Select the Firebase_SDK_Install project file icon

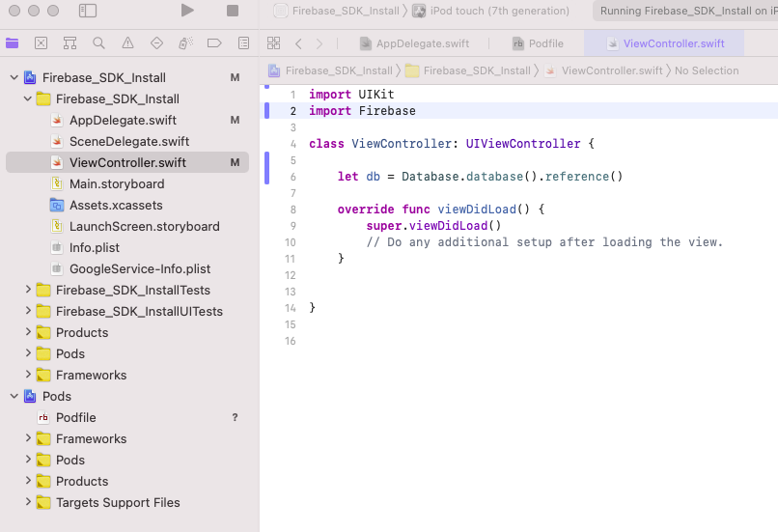pos(30,77)
